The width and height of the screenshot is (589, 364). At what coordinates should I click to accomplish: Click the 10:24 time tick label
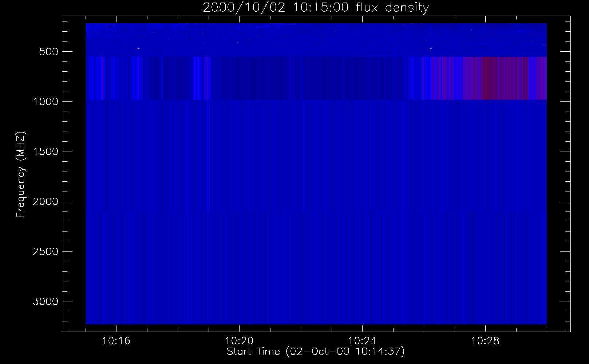click(x=362, y=341)
